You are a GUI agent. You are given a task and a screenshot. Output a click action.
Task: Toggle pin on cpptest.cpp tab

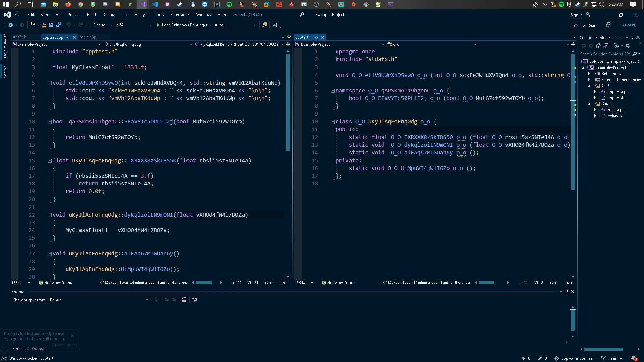coord(68,37)
